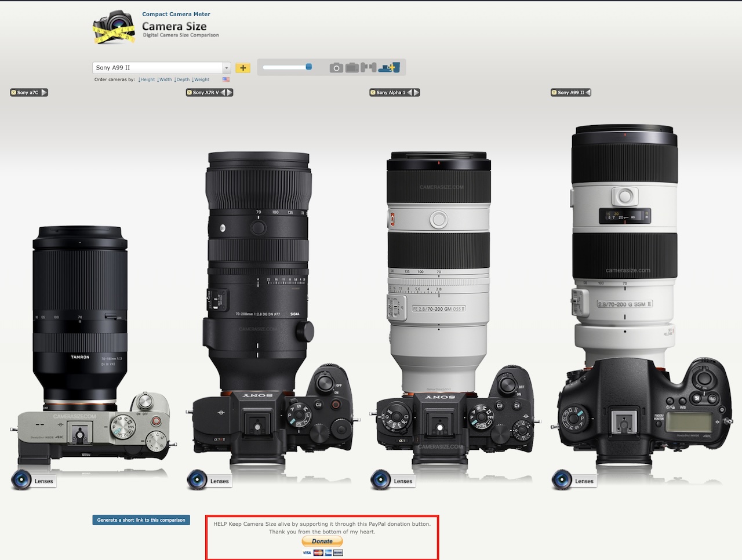742x560 pixels.
Task: Generate a short link to this comparison
Action: click(x=141, y=520)
